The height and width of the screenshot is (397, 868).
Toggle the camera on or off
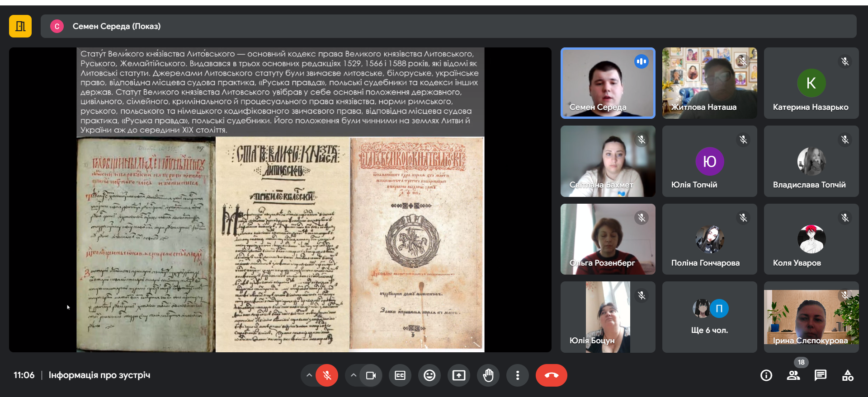pyautogui.click(x=371, y=375)
